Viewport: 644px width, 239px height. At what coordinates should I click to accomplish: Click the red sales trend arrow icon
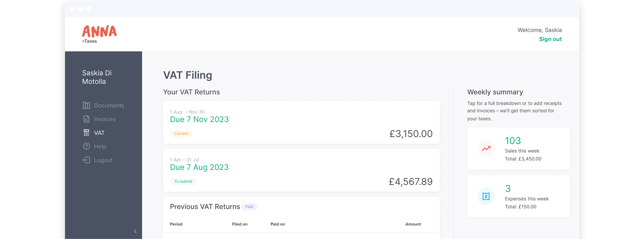pyautogui.click(x=486, y=148)
